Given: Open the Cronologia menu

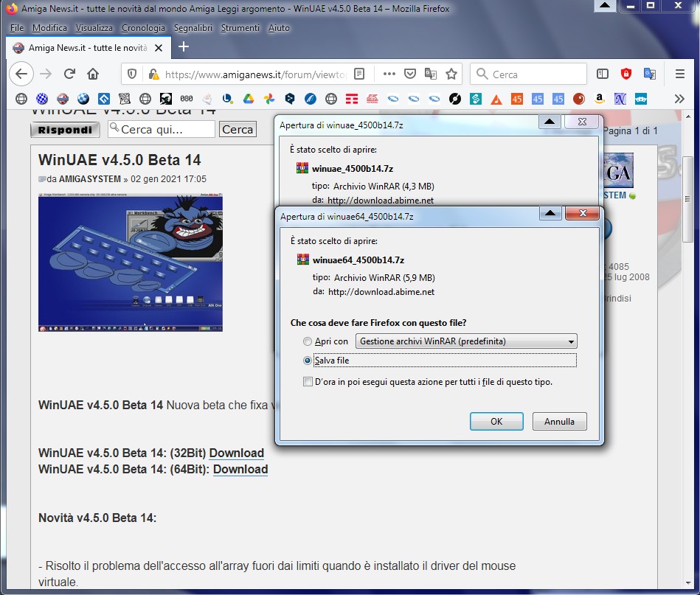Looking at the screenshot, I should pyautogui.click(x=143, y=28).
